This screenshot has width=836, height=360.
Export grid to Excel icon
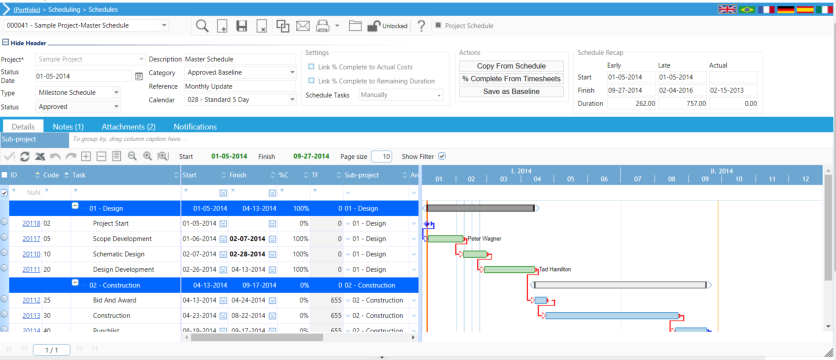(x=39, y=156)
